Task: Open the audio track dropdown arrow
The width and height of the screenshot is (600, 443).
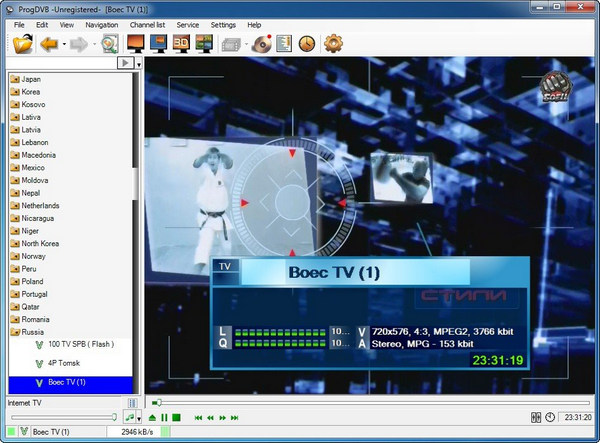Action: click(140, 417)
